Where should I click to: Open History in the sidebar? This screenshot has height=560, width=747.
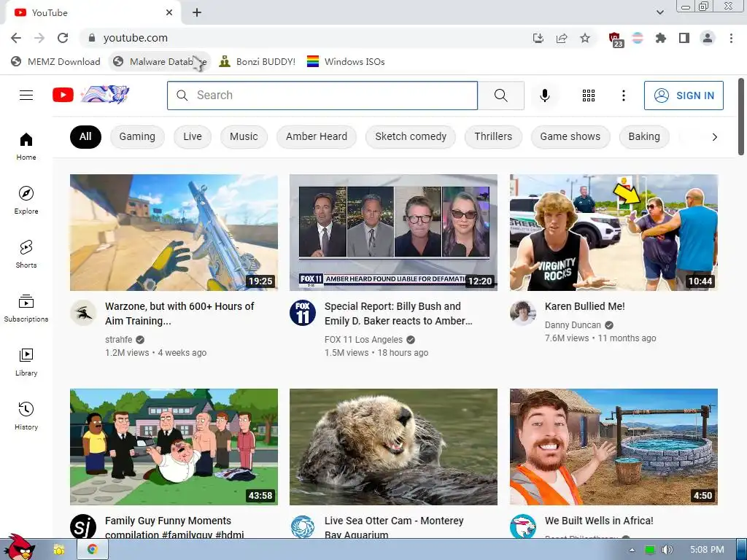click(x=26, y=416)
